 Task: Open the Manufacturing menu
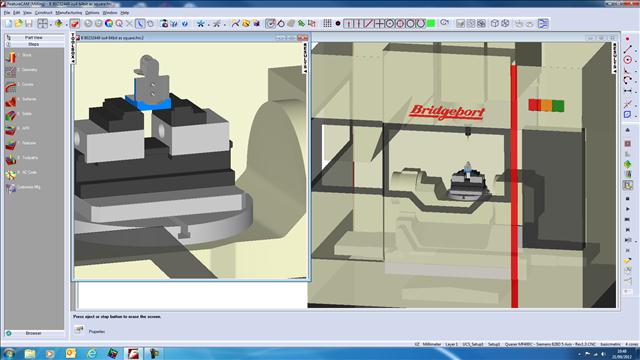pyautogui.click(x=69, y=13)
